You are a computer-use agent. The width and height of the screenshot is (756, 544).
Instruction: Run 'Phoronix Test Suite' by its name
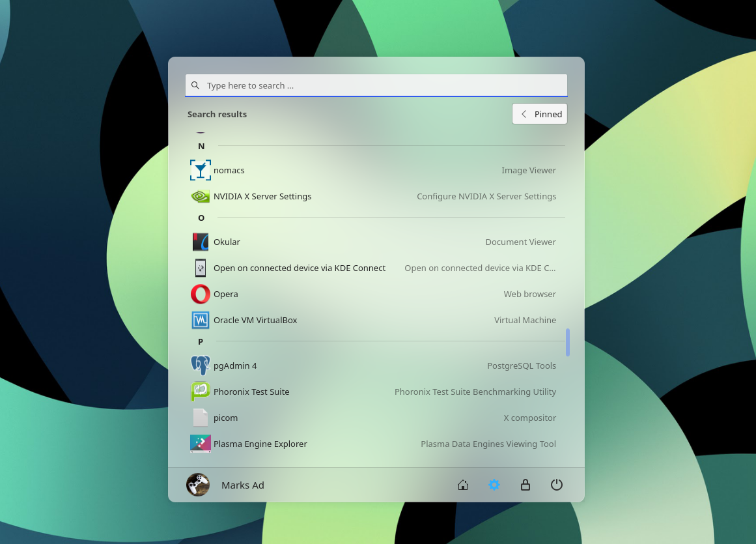tap(251, 392)
